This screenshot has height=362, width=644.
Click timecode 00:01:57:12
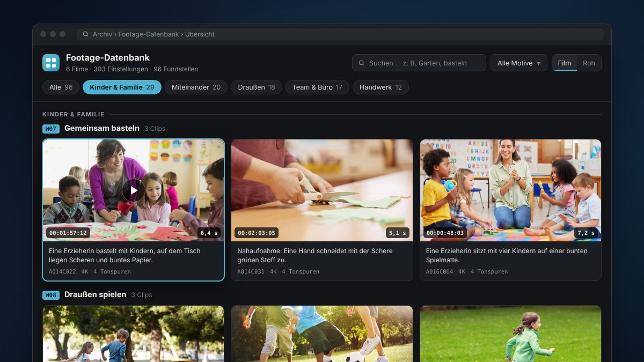tap(68, 233)
